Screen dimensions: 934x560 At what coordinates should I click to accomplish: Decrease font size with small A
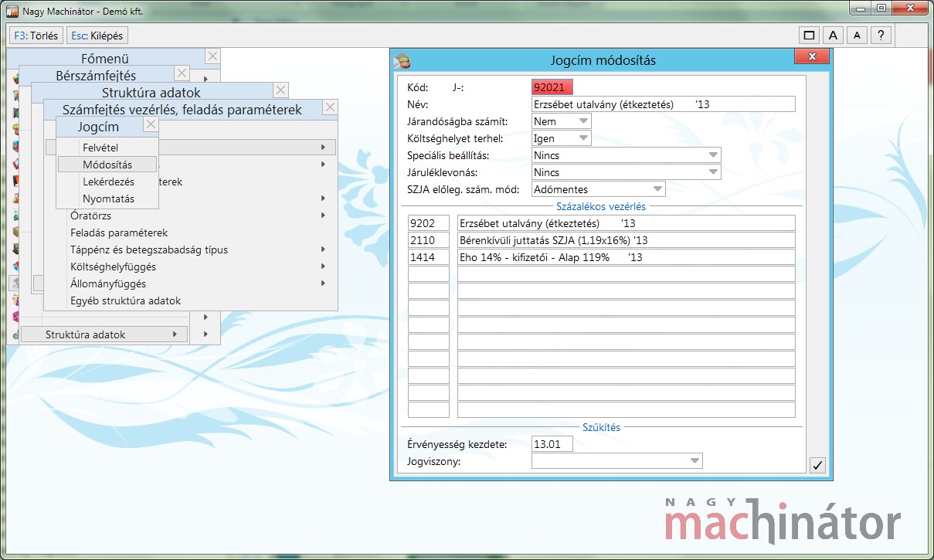857,35
